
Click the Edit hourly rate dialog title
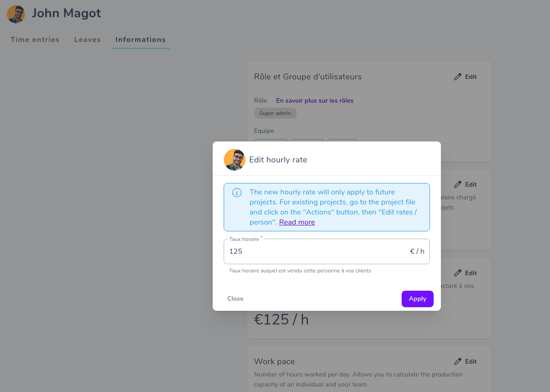278,160
